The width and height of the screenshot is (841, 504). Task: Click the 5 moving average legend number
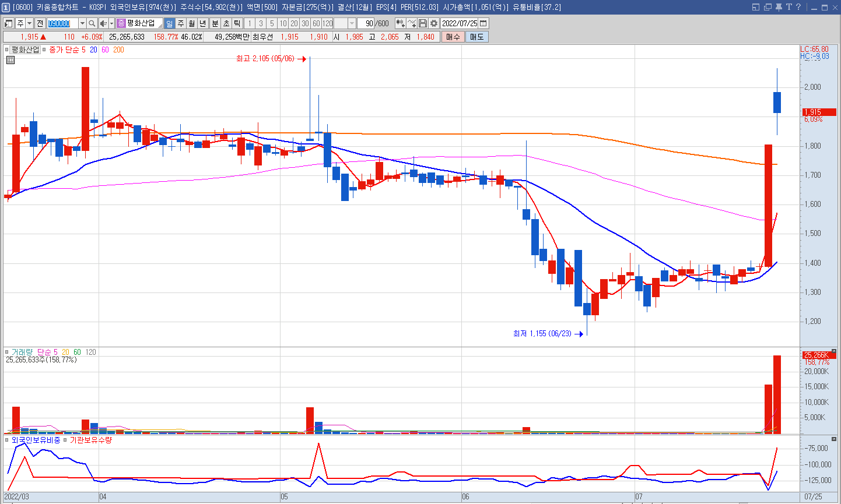[83, 50]
